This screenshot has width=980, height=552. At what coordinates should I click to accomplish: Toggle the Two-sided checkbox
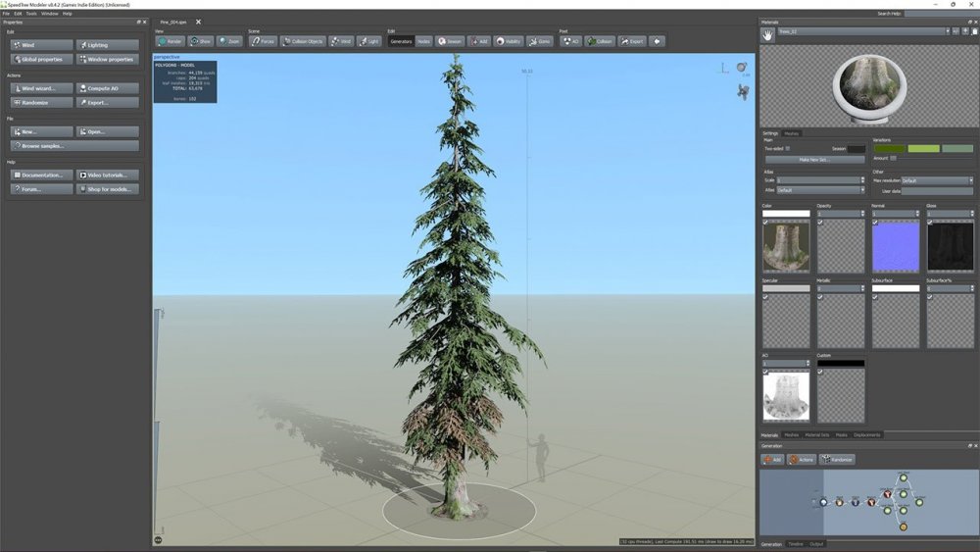(x=788, y=149)
